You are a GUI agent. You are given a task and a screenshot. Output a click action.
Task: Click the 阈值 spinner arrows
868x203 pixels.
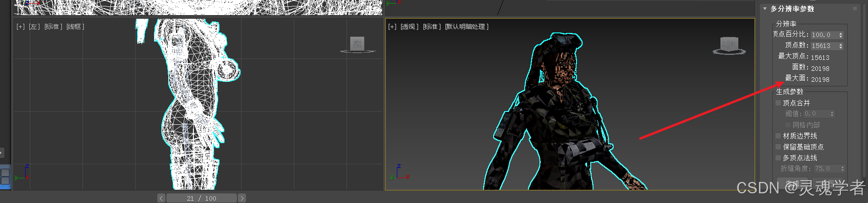(832, 113)
